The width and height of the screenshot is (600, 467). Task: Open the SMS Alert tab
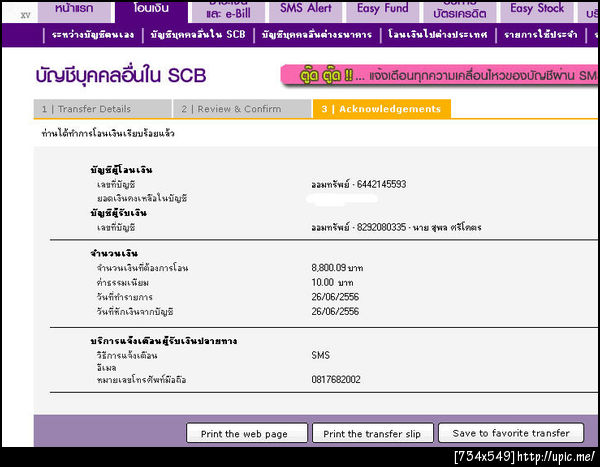tap(306, 11)
